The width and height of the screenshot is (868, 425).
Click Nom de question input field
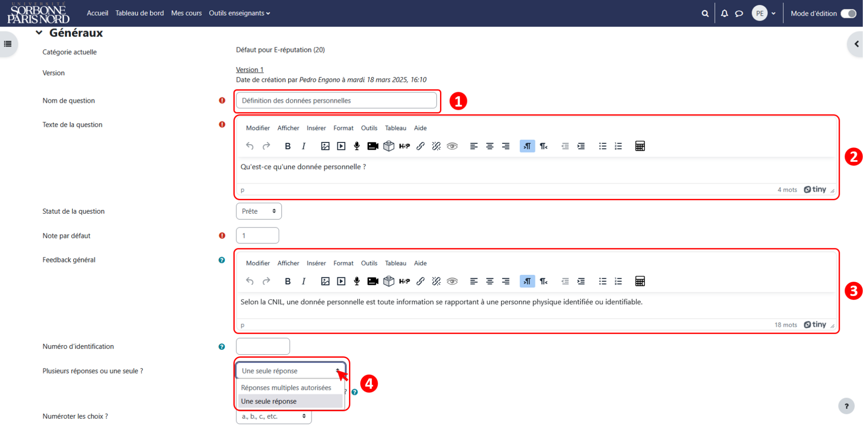(336, 101)
